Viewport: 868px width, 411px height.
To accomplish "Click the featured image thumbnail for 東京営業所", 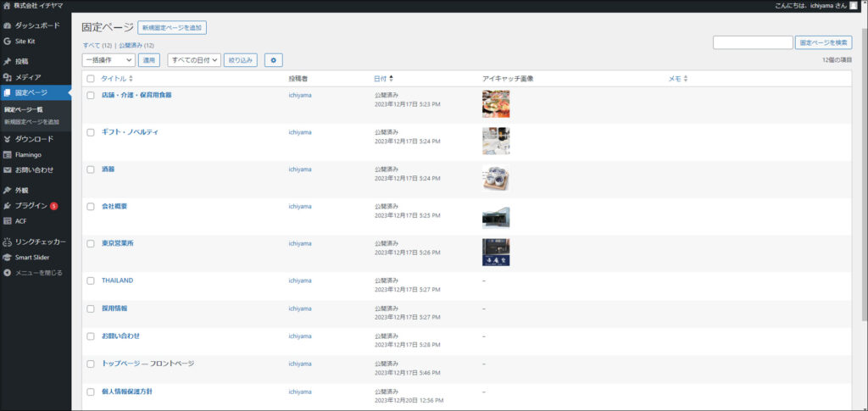I will pyautogui.click(x=496, y=252).
